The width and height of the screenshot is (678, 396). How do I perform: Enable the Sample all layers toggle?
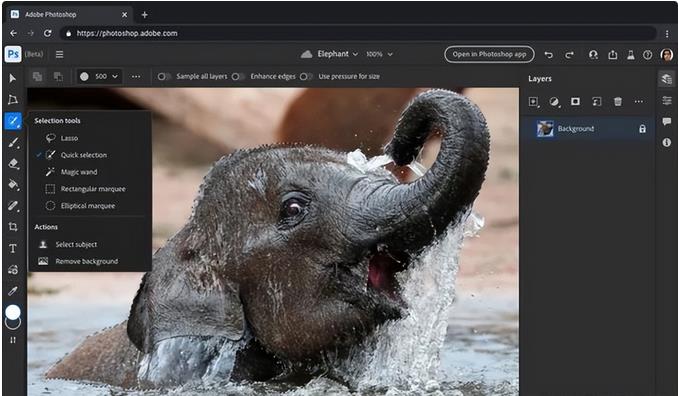163,77
